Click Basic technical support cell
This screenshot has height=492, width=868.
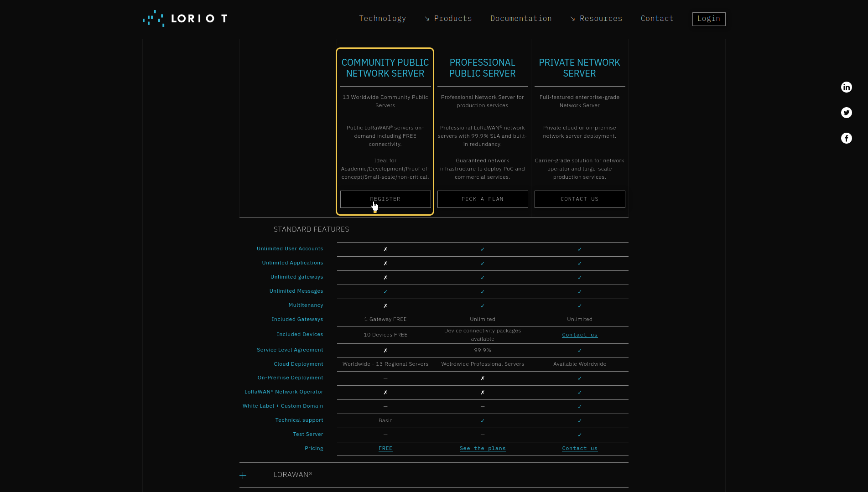(385, 421)
